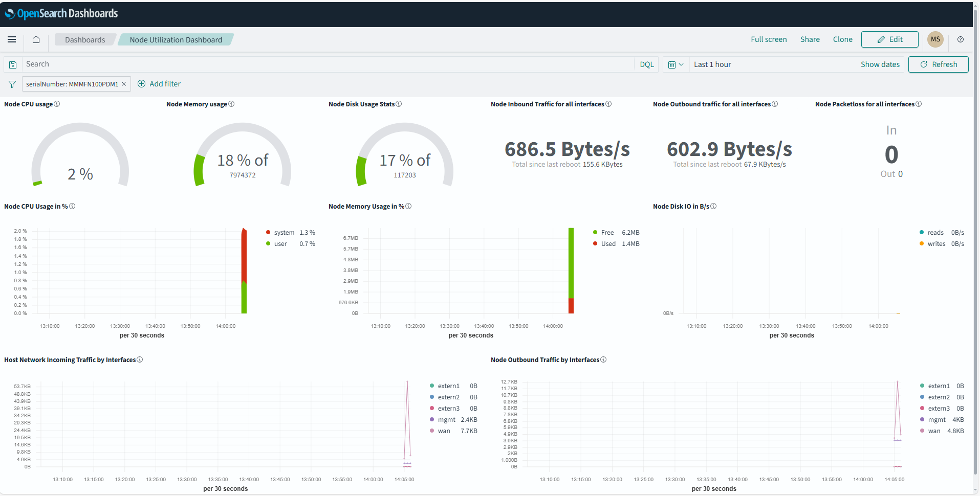Viewport: 980px width, 496px height.
Task: Open the hamburger navigation menu
Action: pyautogui.click(x=12, y=39)
